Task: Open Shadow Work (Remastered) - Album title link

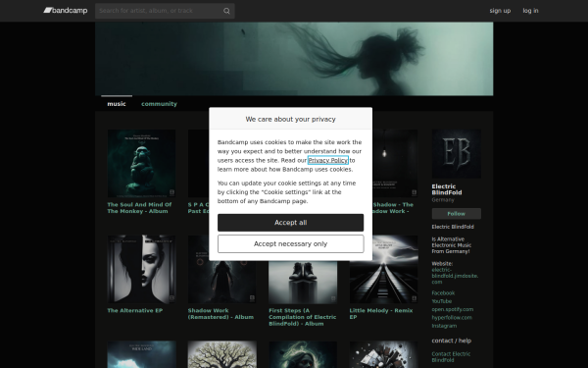Action: (x=220, y=314)
